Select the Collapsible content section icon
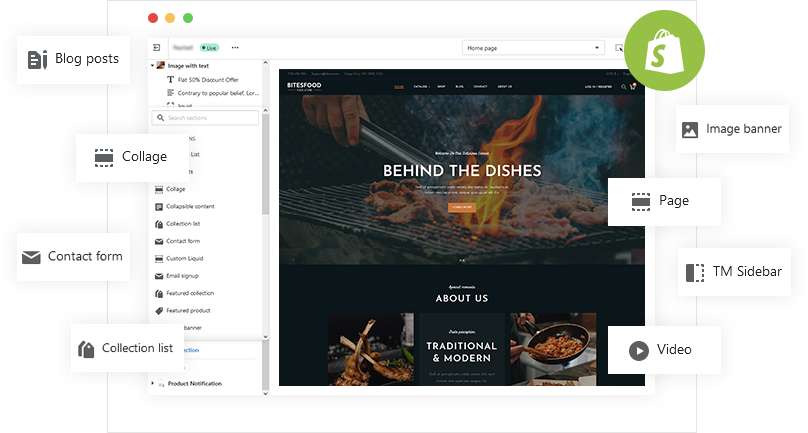The width and height of the screenshot is (808, 433). [x=158, y=207]
